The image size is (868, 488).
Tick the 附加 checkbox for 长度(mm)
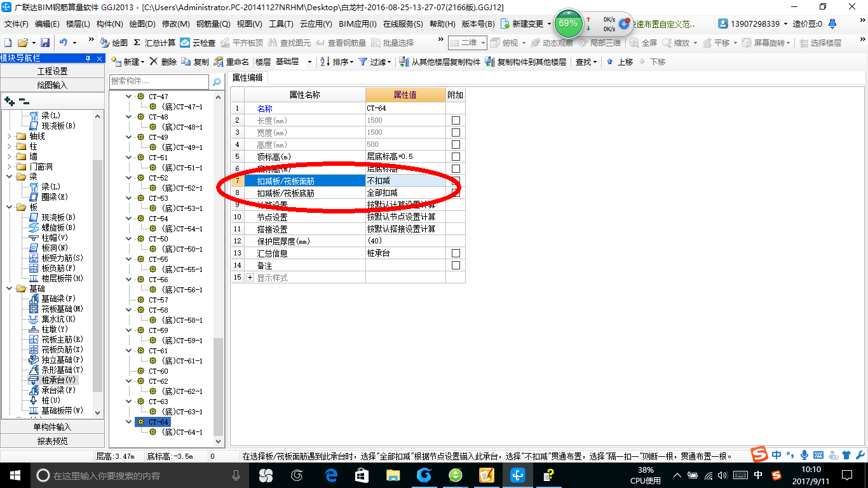coord(456,120)
